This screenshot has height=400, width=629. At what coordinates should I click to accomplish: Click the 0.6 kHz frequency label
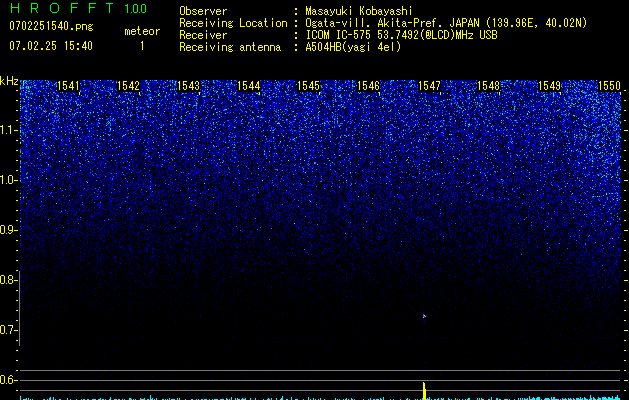[x=8, y=380]
